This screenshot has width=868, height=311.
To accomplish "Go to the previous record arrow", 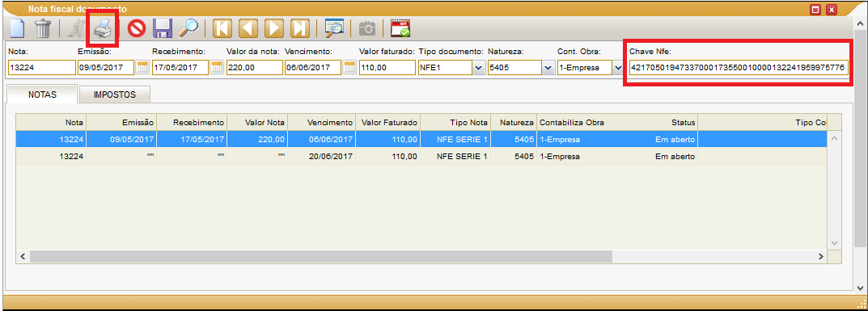I will pos(248,28).
